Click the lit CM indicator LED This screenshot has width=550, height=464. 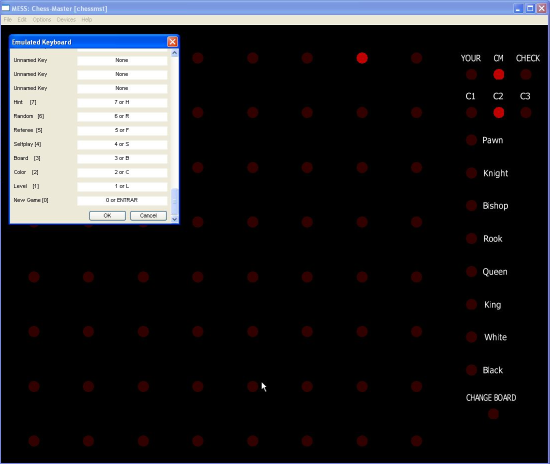pos(499,74)
